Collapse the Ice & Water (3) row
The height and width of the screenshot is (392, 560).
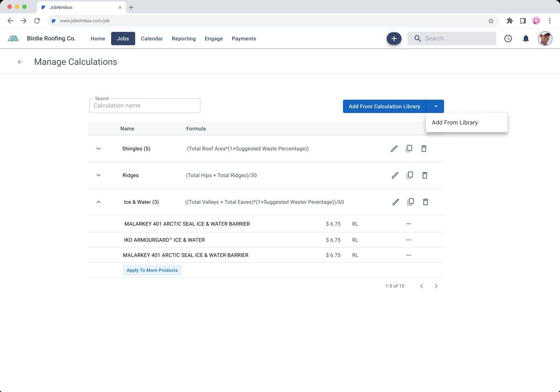point(99,202)
